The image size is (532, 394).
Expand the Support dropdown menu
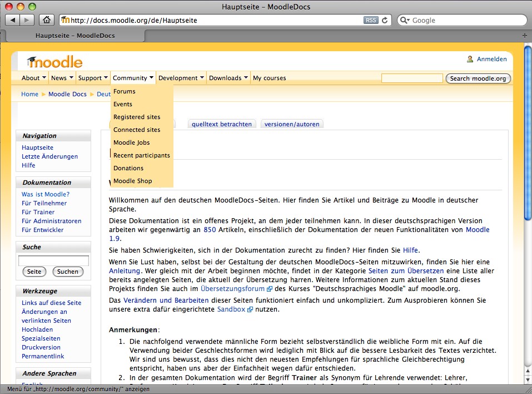tap(93, 78)
